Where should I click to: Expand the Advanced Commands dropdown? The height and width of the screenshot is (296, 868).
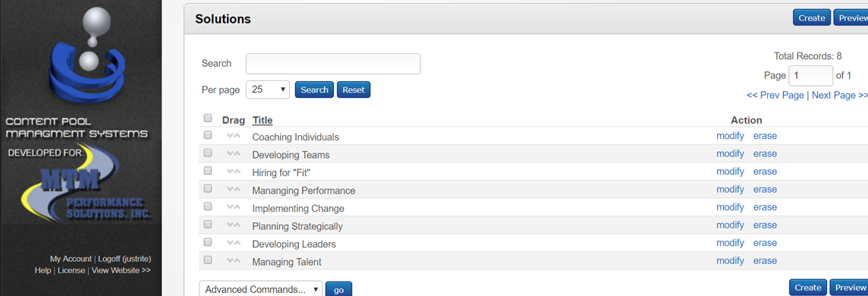(261, 289)
